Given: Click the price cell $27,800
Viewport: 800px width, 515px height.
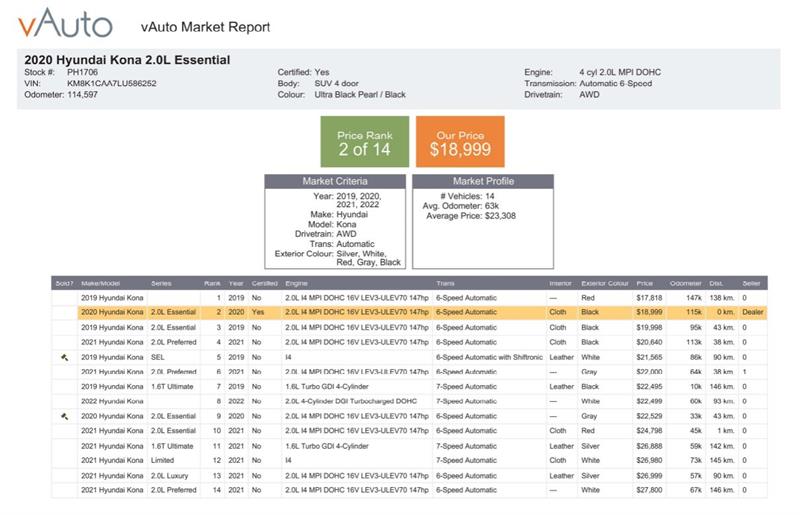Looking at the screenshot, I should [x=649, y=489].
